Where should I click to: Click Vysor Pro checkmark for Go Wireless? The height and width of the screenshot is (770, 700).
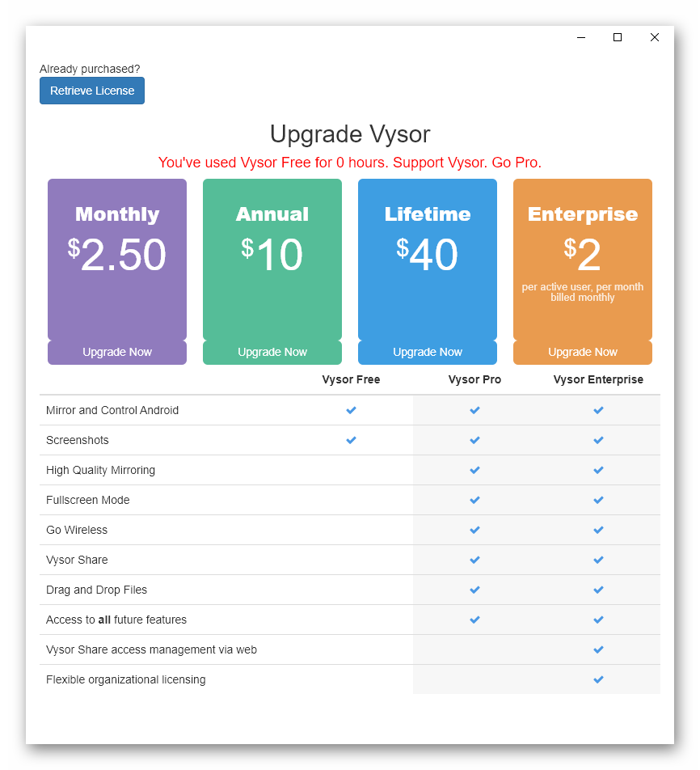coord(474,530)
